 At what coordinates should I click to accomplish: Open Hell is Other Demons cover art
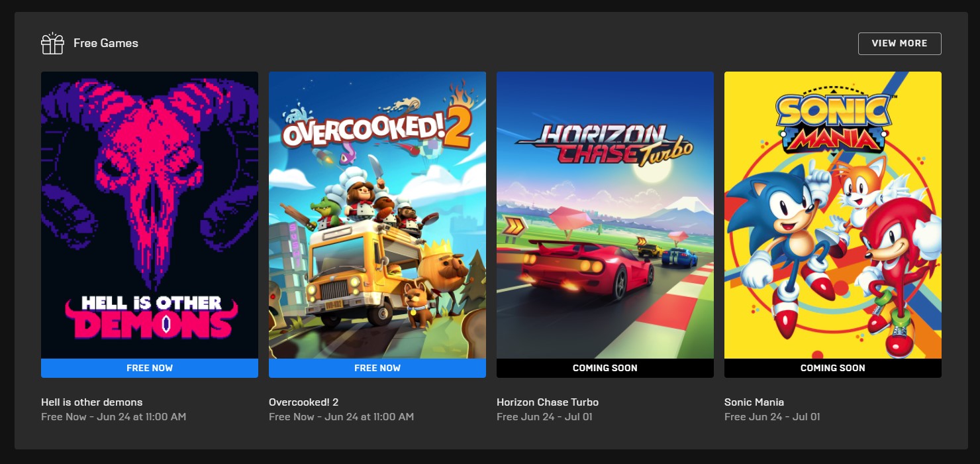point(150,215)
